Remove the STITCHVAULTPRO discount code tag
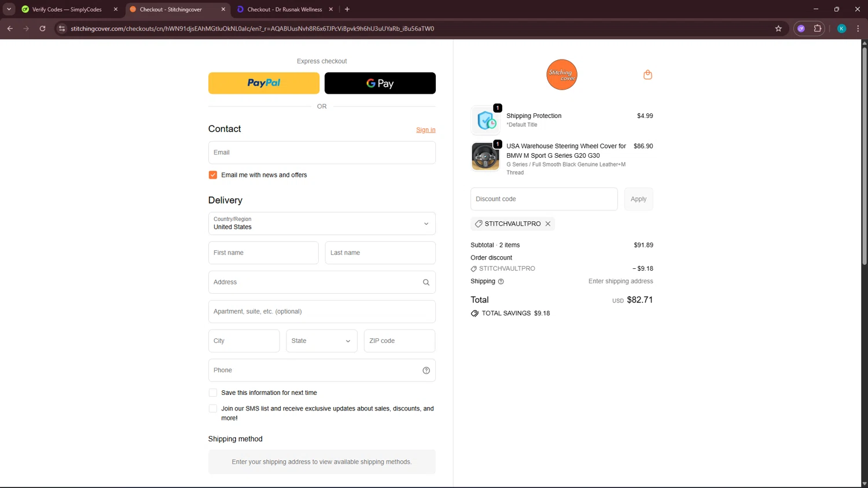The image size is (868, 488). pos(548,224)
